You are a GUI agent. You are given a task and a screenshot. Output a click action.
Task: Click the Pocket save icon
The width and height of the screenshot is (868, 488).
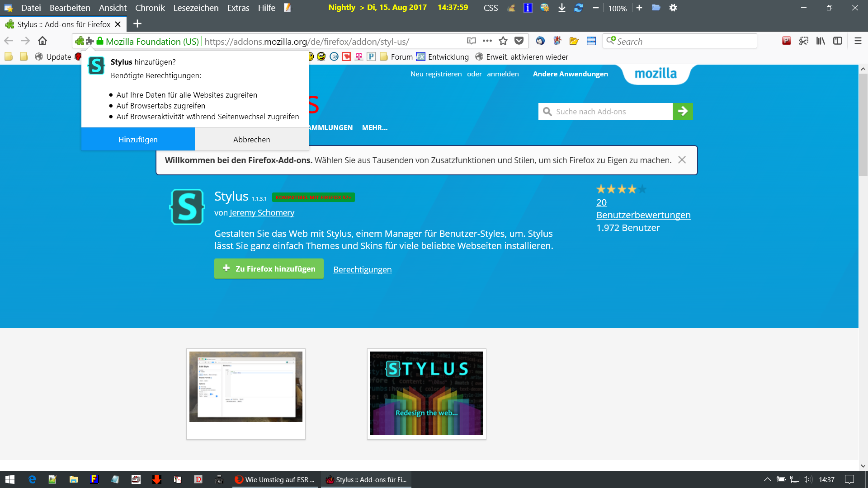519,41
